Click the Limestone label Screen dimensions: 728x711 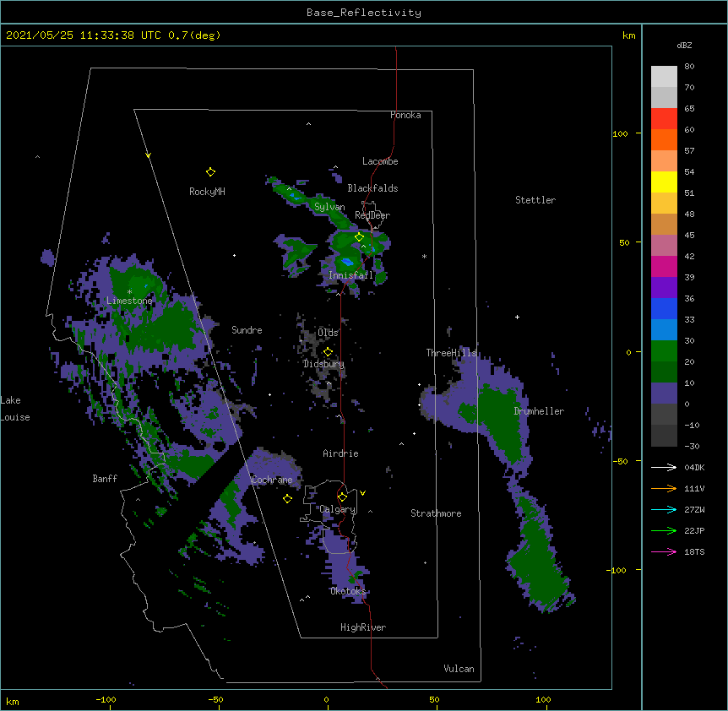pyautogui.click(x=129, y=301)
